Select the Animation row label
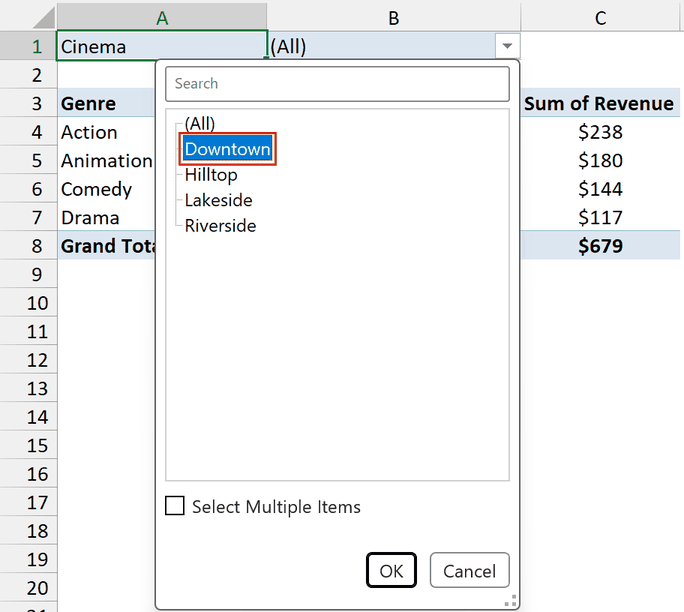 click(x=106, y=161)
